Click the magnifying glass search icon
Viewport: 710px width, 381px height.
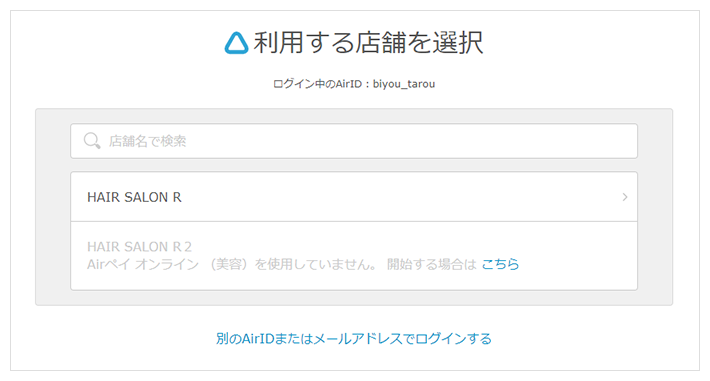pyautogui.click(x=92, y=141)
